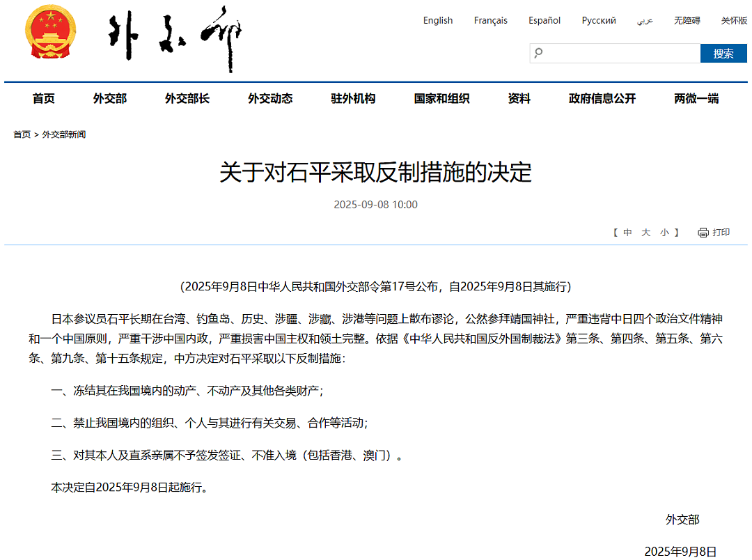Open the 关怀版 care version
The height and width of the screenshot is (560, 752).
tap(735, 20)
